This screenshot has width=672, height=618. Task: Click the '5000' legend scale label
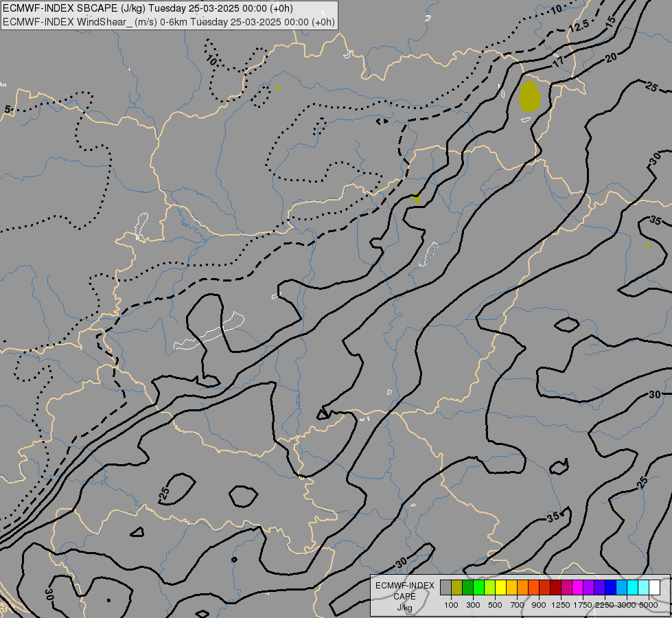(x=649, y=605)
